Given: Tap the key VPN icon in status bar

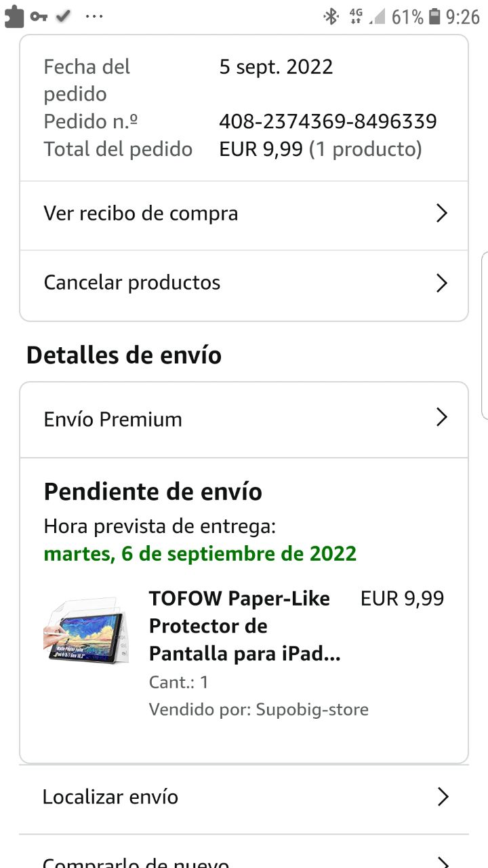Looking at the screenshot, I should pos(39,16).
